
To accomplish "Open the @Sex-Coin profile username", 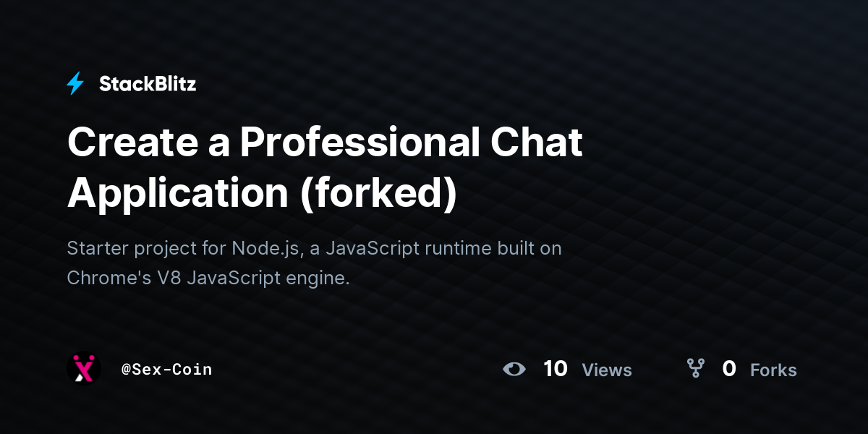I will tap(166, 370).
